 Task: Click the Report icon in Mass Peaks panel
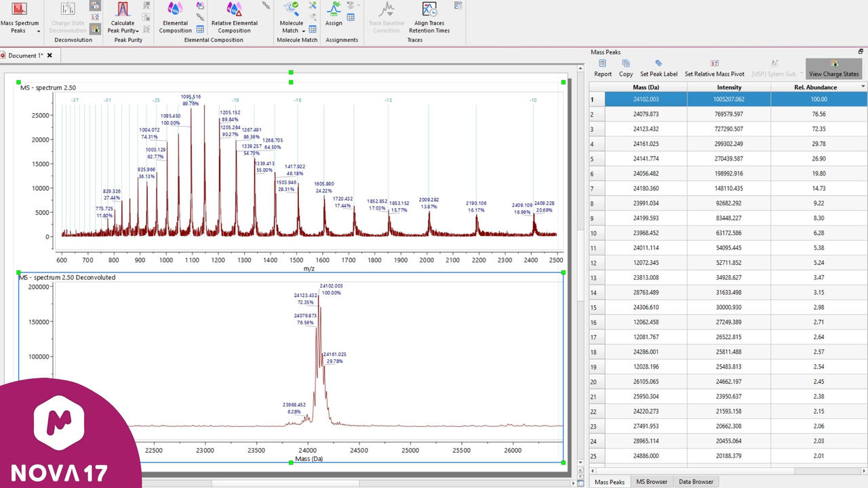602,64
